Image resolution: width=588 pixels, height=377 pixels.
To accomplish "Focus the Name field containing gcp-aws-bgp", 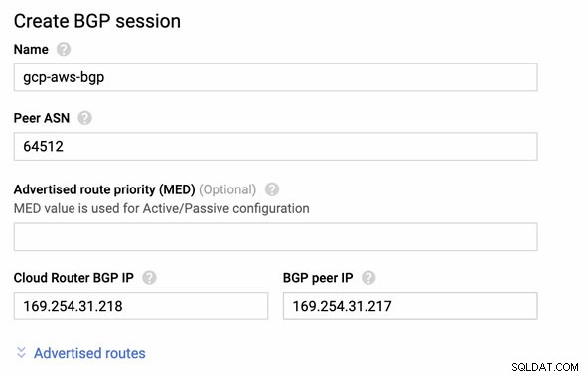I will click(x=276, y=77).
